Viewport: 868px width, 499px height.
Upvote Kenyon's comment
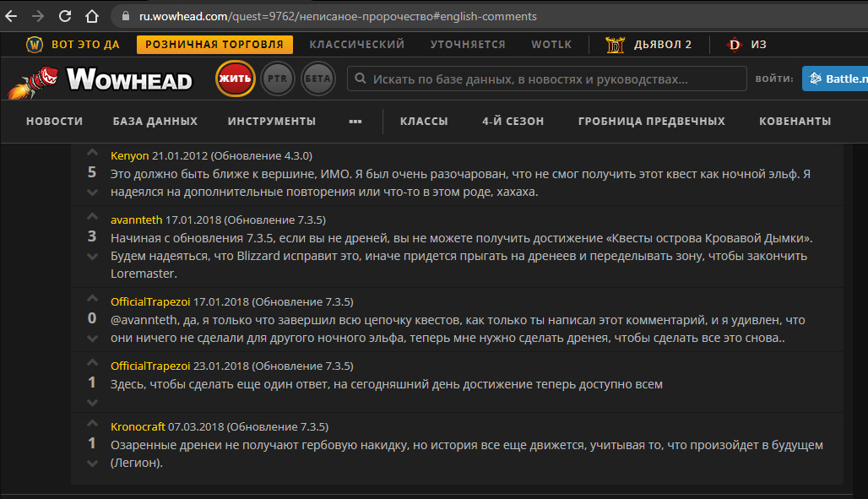92,154
